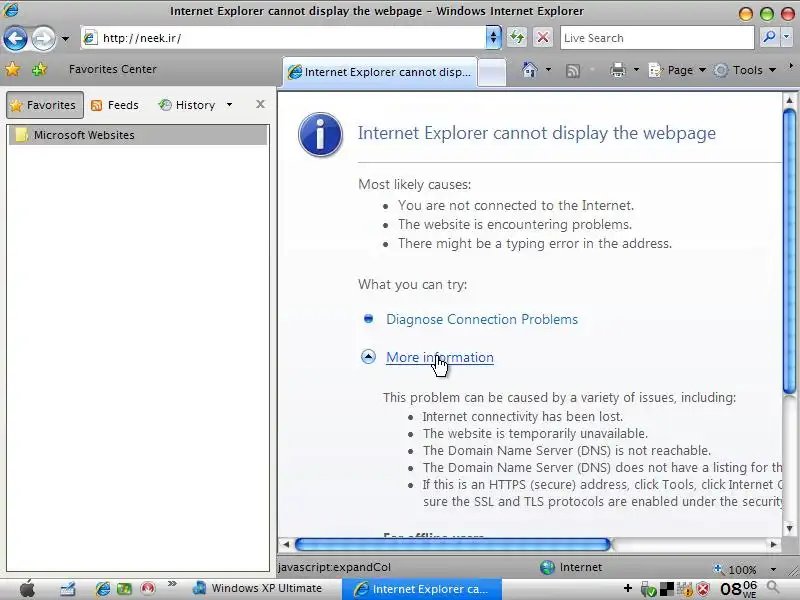Open the zoom level dropdown arrow
The image size is (800, 600).
coord(773,569)
